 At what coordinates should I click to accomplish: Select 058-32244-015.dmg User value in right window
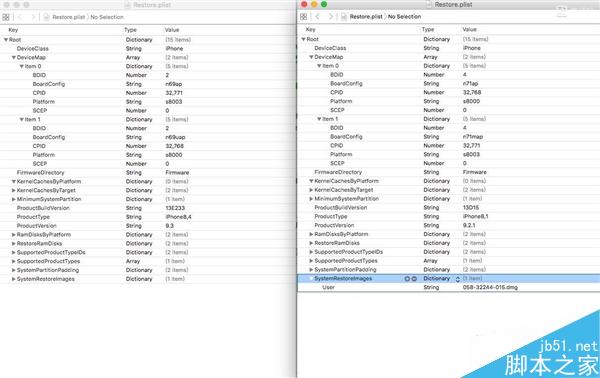pos(490,288)
